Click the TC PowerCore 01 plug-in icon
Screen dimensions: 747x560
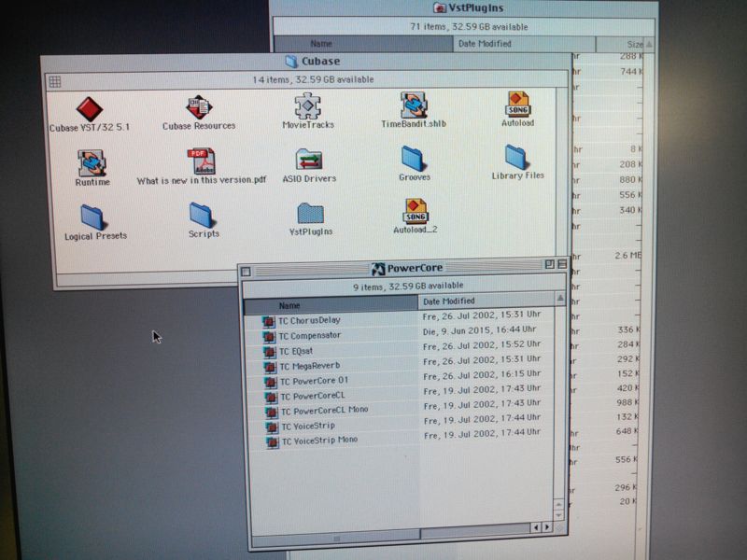coord(271,383)
